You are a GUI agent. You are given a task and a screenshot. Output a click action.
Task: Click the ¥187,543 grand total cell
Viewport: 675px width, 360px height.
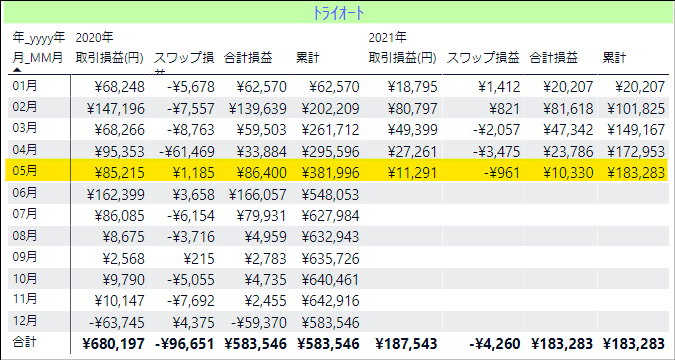(406, 344)
